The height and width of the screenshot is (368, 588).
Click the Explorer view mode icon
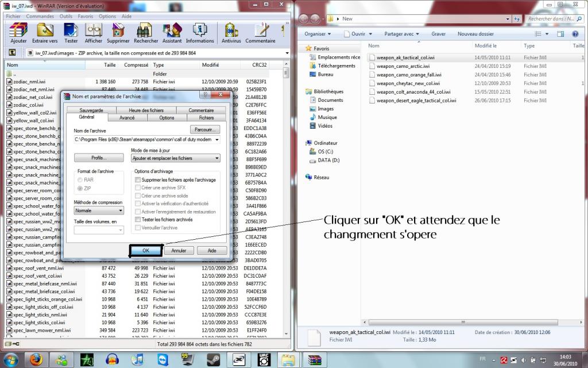tap(539, 34)
